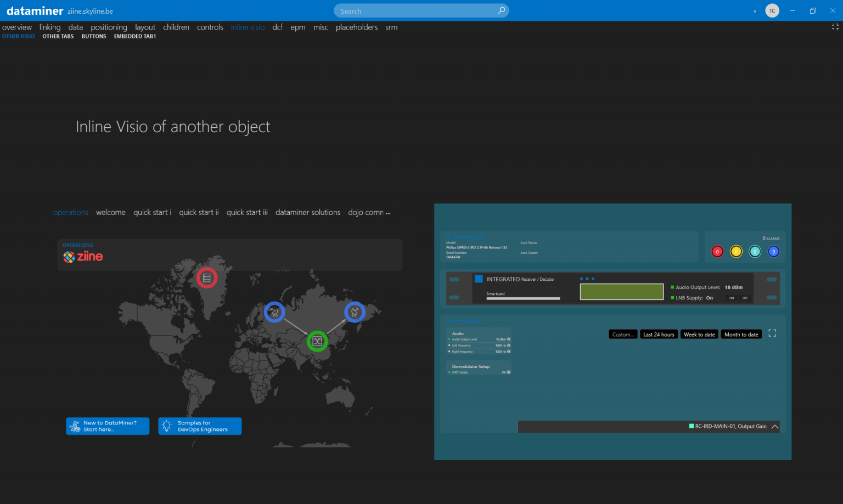Expand the RC-IRD-MAIN-01 Output Gain legend
The image size is (843, 504).
775,427
